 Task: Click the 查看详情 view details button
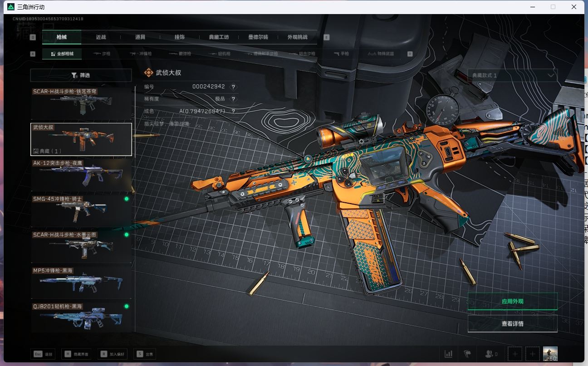click(x=512, y=324)
